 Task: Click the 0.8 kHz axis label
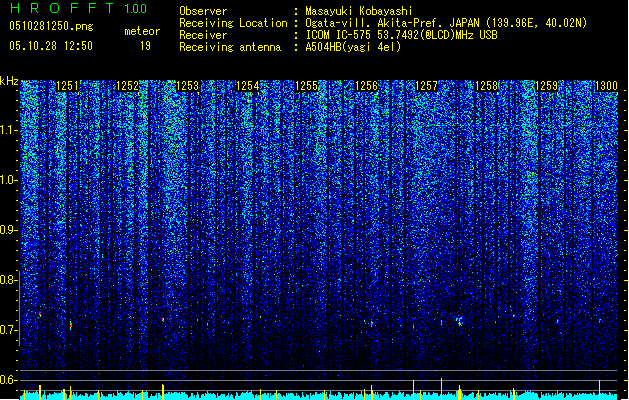click(9, 280)
